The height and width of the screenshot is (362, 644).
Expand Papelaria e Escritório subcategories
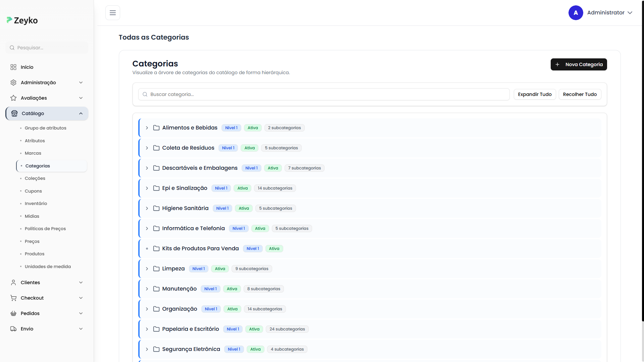point(147,329)
